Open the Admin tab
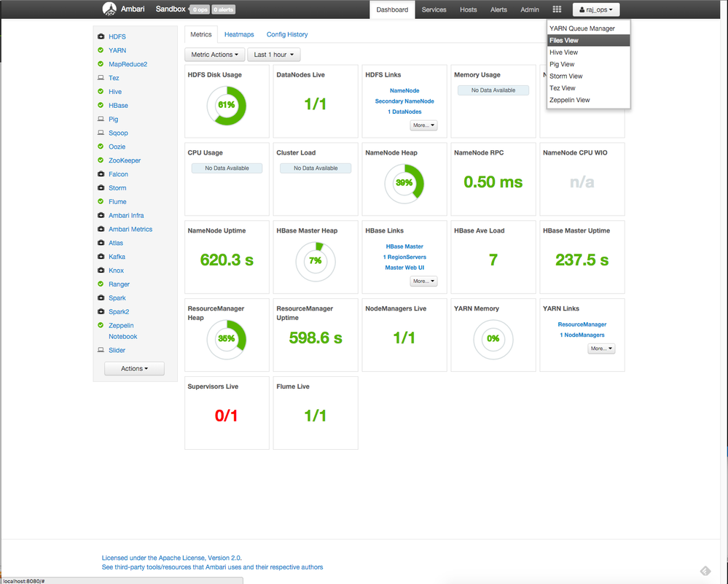The width and height of the screenshot is (728, 584). pos(530,9)
